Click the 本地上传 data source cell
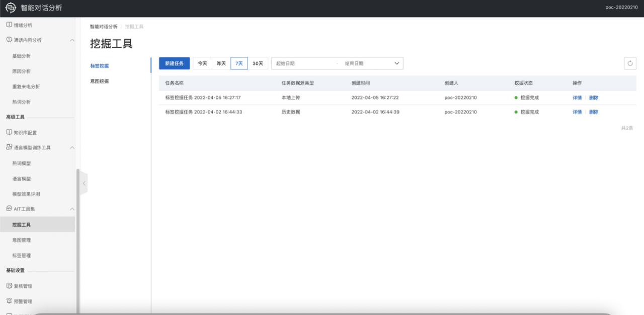Image resolution: width=644 pixels, height=315 pixels. click(291, 97)
